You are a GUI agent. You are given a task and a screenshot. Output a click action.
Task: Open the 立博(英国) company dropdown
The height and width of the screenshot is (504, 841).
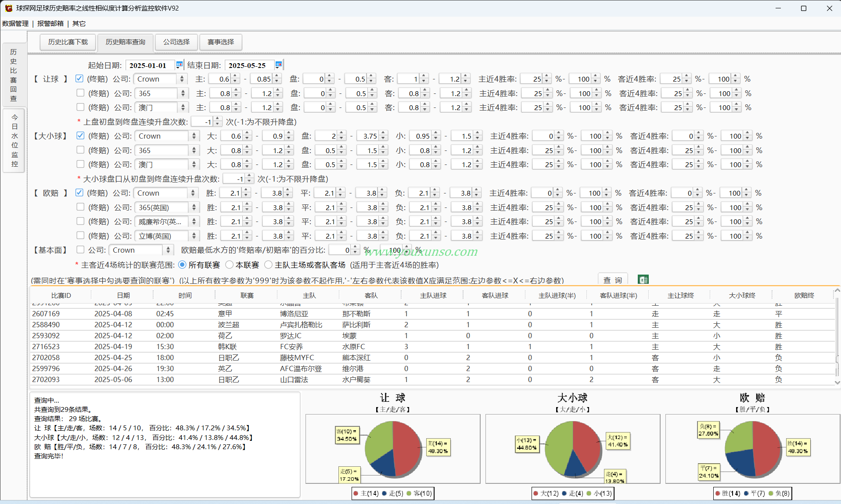pos(194,236)
